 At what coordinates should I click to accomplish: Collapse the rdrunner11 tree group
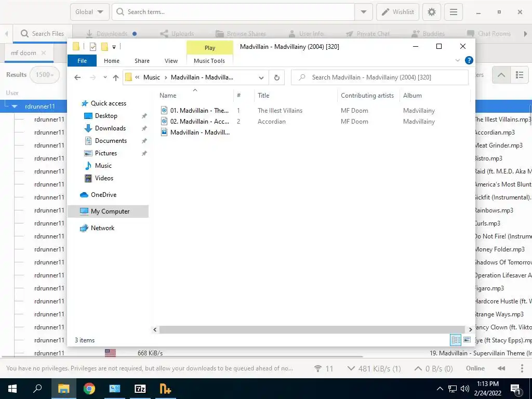click(14, 106)
